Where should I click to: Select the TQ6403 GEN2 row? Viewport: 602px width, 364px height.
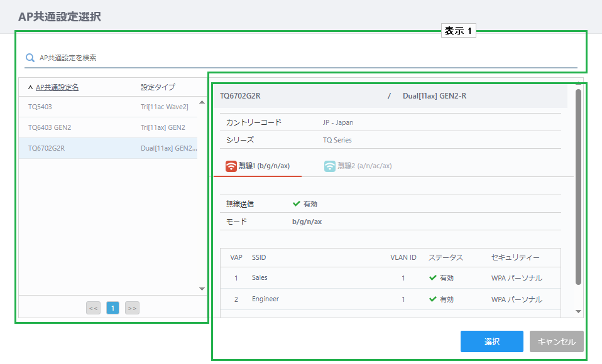tap(108, 127)
